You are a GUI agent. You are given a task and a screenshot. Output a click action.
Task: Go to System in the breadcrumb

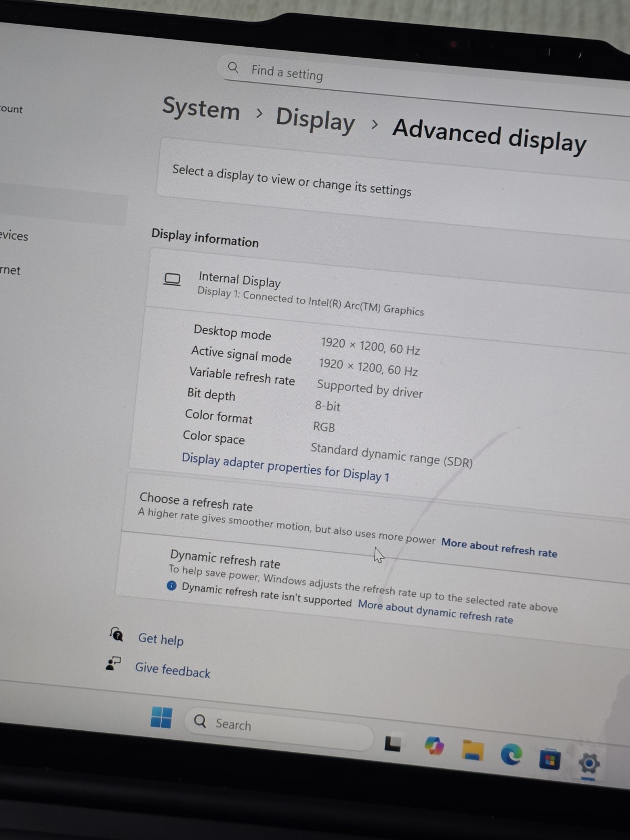point(201,109)
